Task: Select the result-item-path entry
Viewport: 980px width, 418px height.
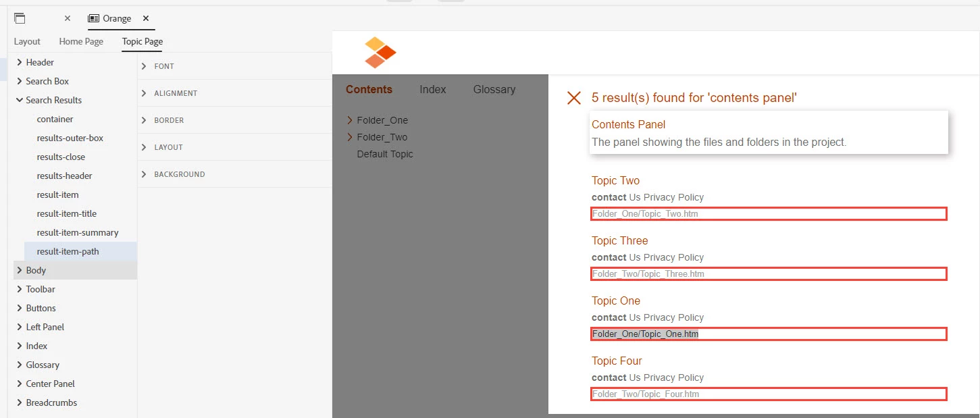Action: [x=68, y=251]
